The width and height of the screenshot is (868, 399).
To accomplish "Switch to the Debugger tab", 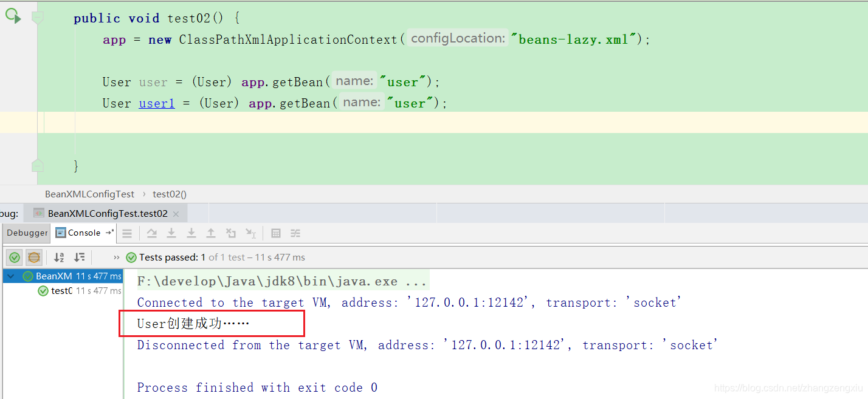I will 27,233.
